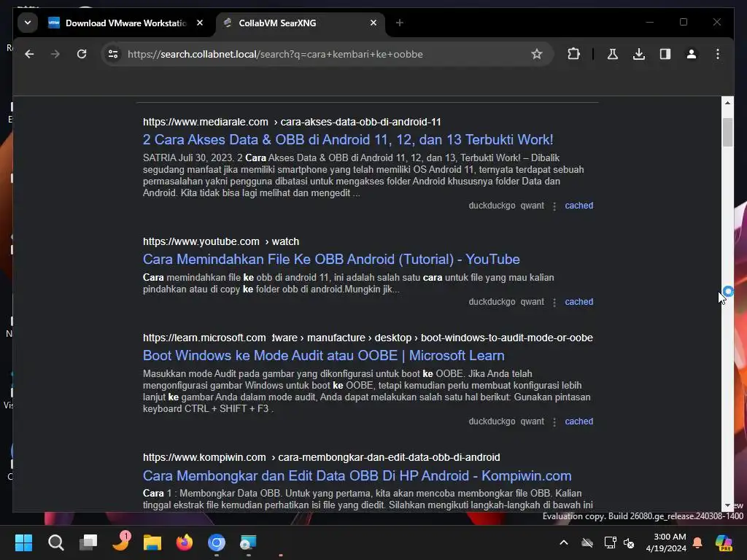Close the Download VMware Workstation tab

point(200,23)
